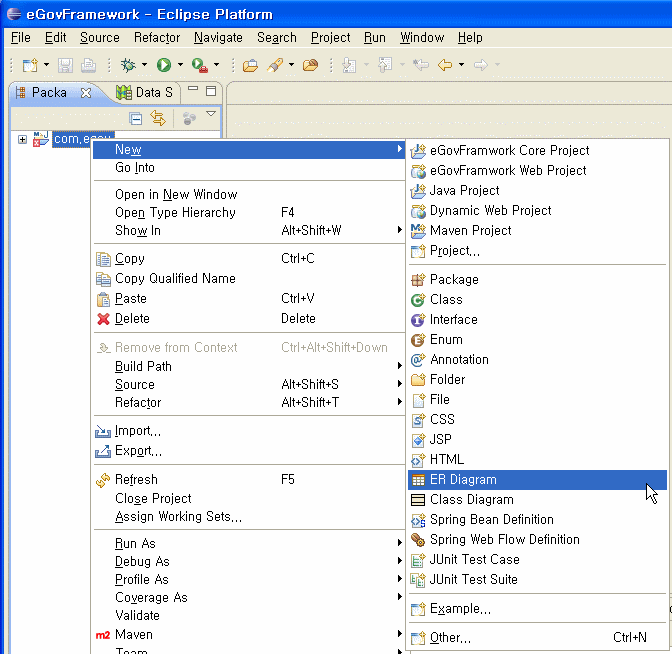Click Refresh in context menu
Screen dimensions: 672x654
(x=136, y=480)
